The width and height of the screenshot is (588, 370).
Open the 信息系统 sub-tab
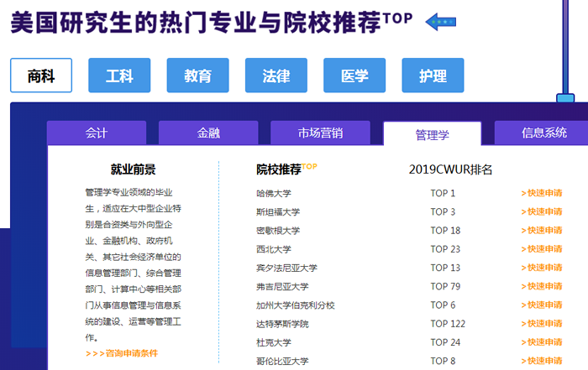(541, 133)
